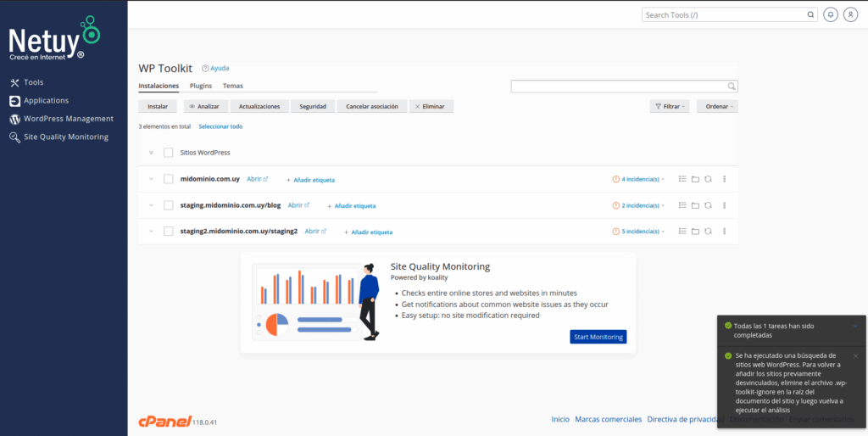Switch to the Plugins tab
This screenshot has height=436, width=868.
[x=201, y=86]
